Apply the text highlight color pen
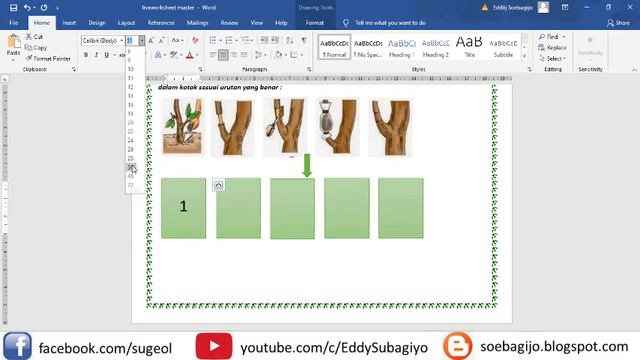Image resolution: width=640 pixels, height=360 pixels. click(174, 55)
